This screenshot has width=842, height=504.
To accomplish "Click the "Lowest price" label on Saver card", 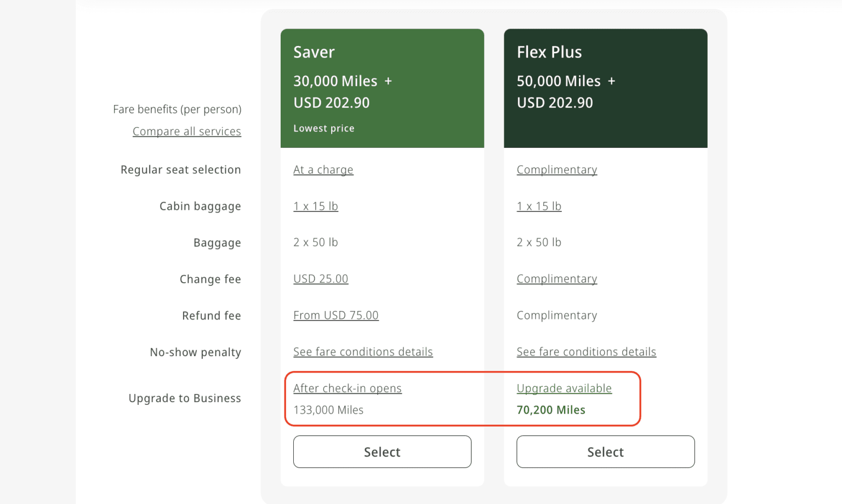I will 323,128.
